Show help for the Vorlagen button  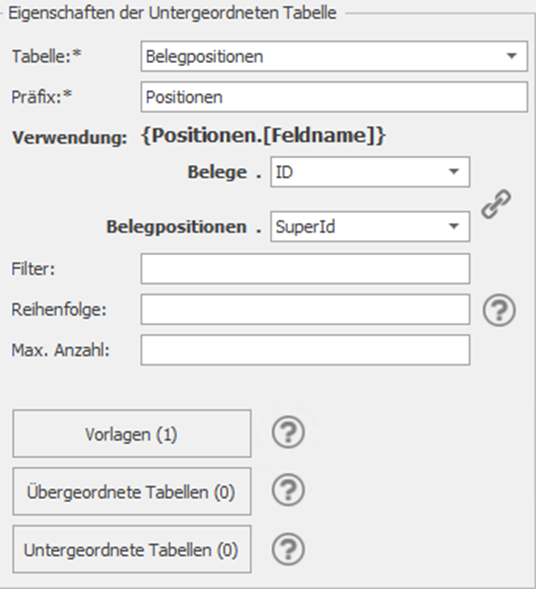click(288, 432)
